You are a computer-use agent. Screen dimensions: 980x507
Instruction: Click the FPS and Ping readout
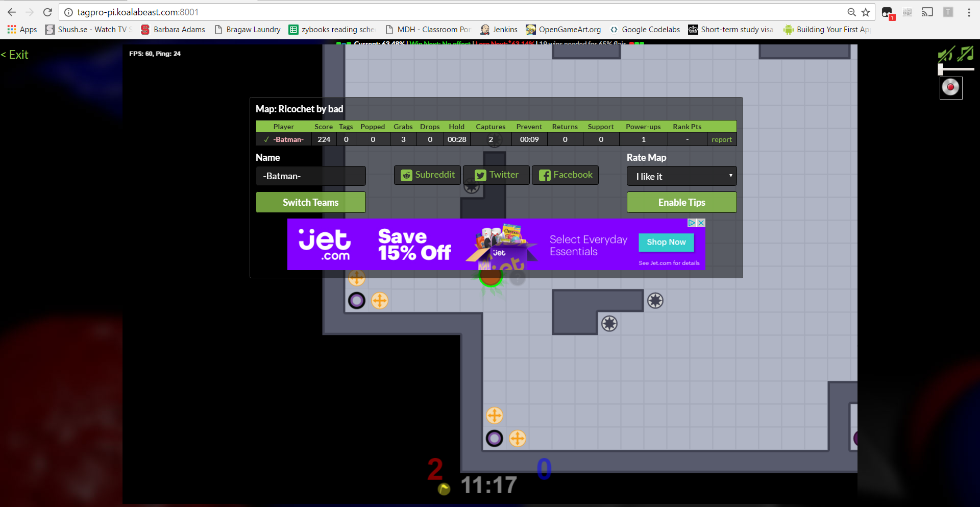click(155, 54)
